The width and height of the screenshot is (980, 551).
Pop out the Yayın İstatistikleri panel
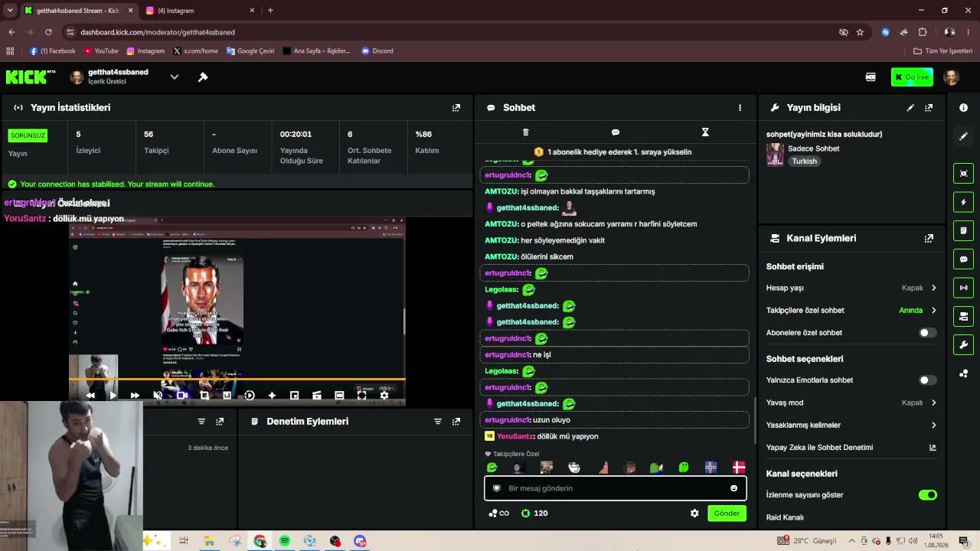click(456, 108)
